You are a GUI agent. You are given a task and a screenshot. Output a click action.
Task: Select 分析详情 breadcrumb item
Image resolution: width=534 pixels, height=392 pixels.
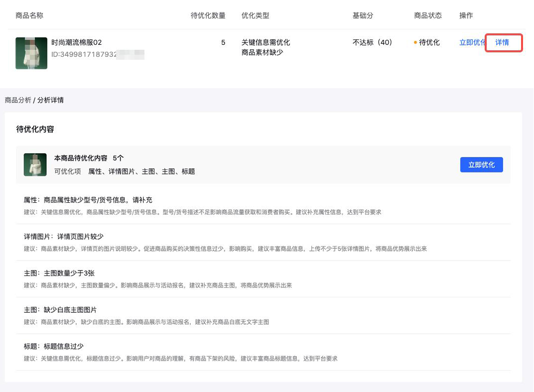tap(50, 100)
